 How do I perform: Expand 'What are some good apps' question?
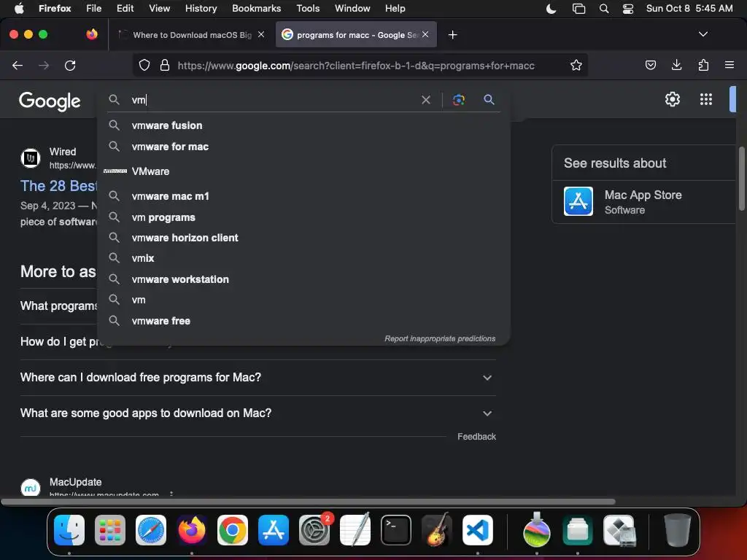coord(258,413)
